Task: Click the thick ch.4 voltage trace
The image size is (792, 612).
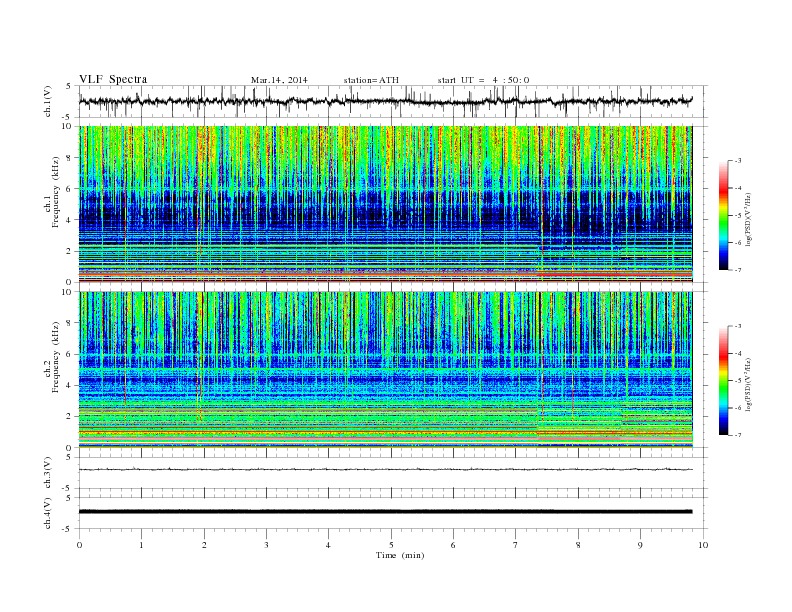Action: (x=385, y=512)
